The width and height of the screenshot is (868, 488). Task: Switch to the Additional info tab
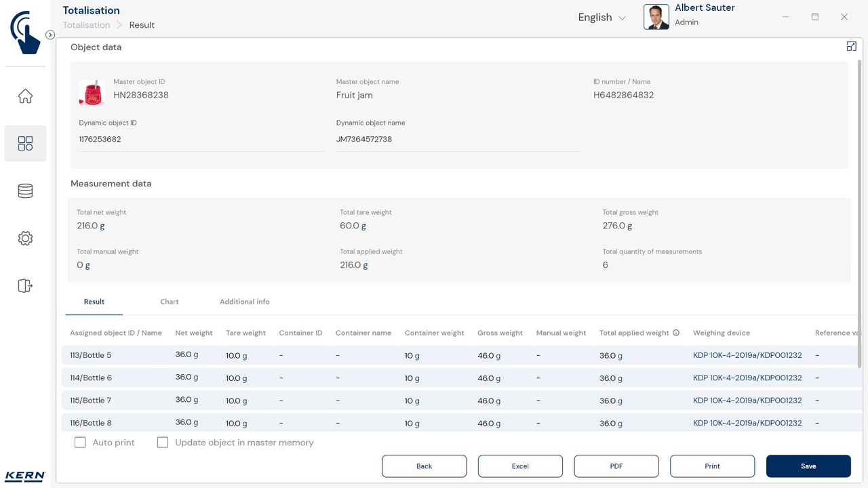tap(245, 302)
